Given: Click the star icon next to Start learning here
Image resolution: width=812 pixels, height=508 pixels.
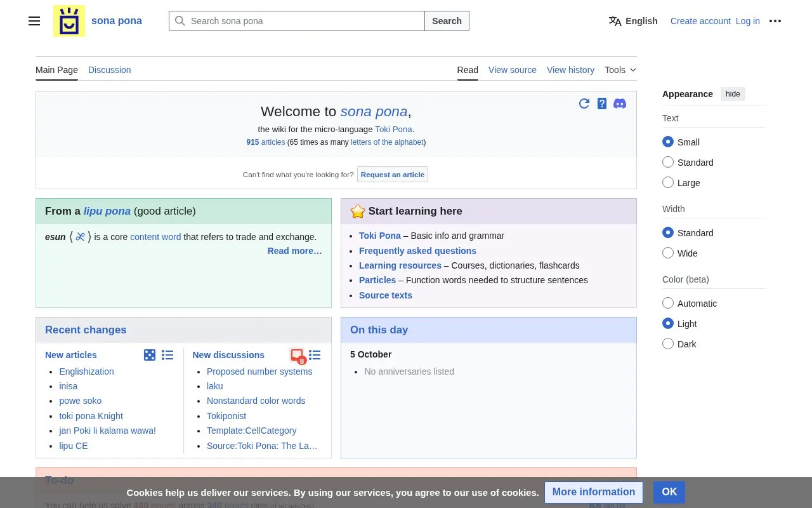Looking at the screenshot, I should [x=358, y=211].
